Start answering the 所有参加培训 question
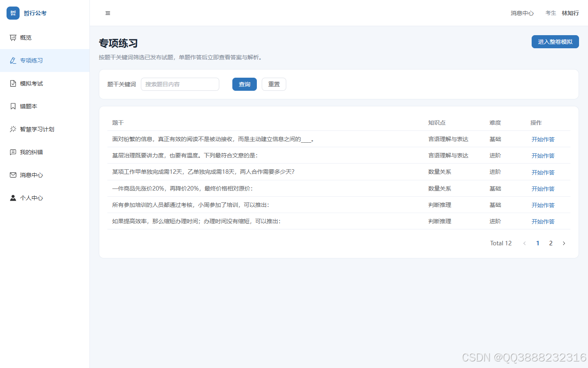588x368 pixels. pos(543,205)
